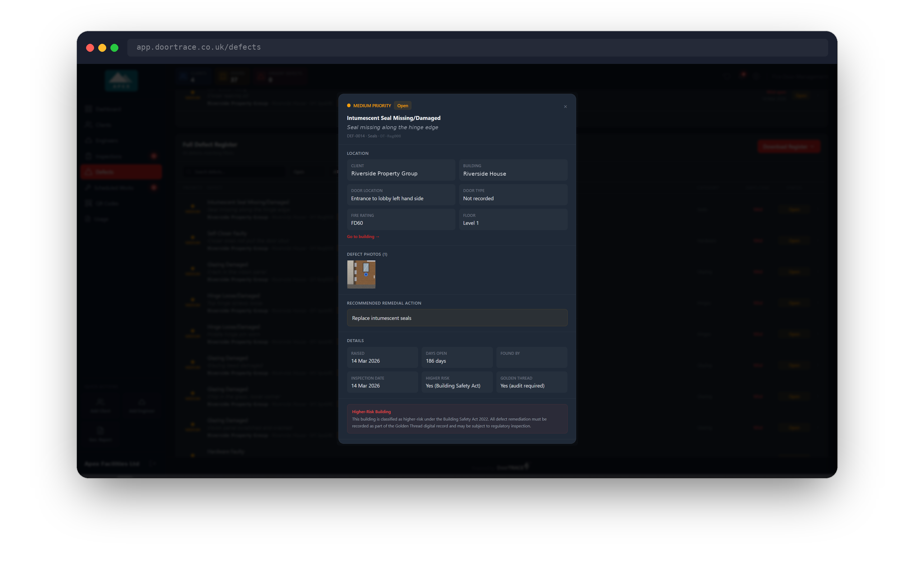Click the green macOS maximize button

coord(115,48)
